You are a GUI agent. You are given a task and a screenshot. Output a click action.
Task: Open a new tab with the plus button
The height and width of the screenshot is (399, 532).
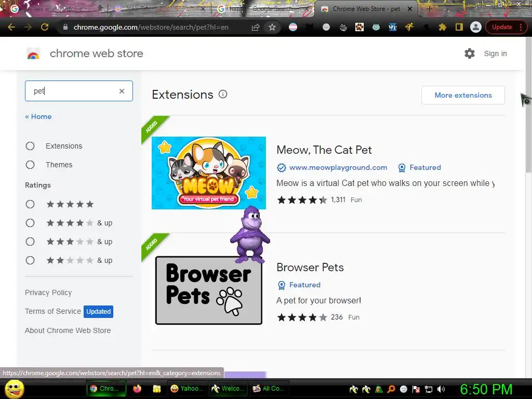tap(429, 9)
